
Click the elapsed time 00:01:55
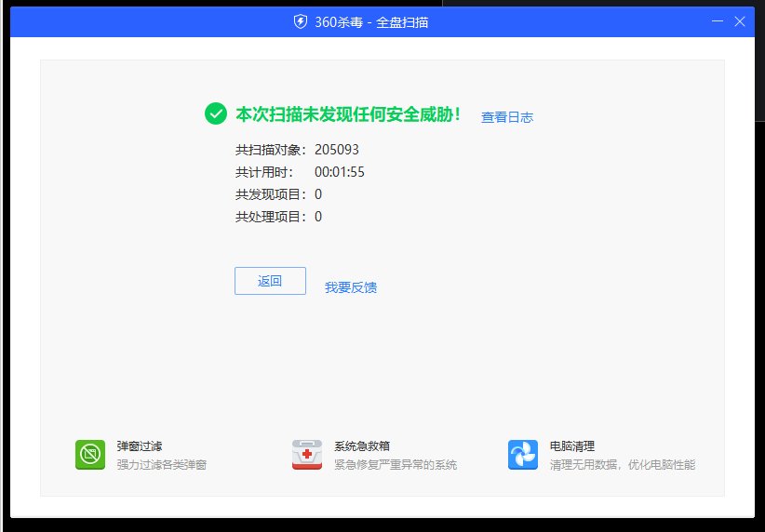tap(340, 172)
